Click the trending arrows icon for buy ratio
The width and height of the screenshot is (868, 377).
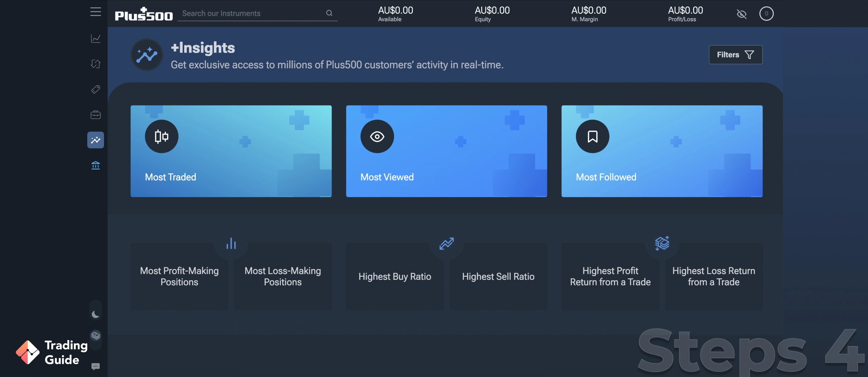[447, 243]
